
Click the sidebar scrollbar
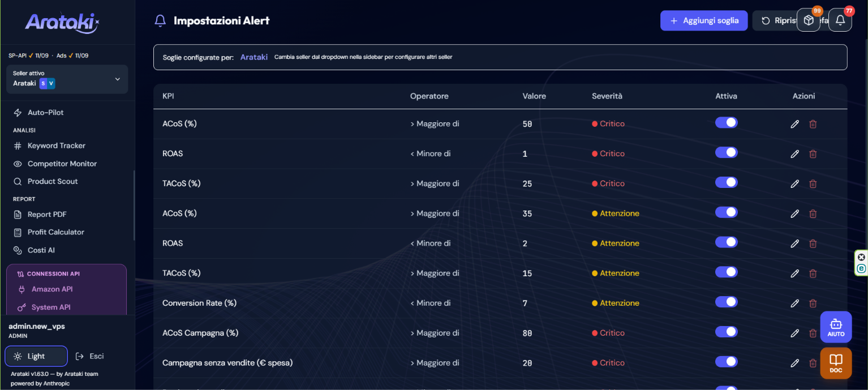134,205
